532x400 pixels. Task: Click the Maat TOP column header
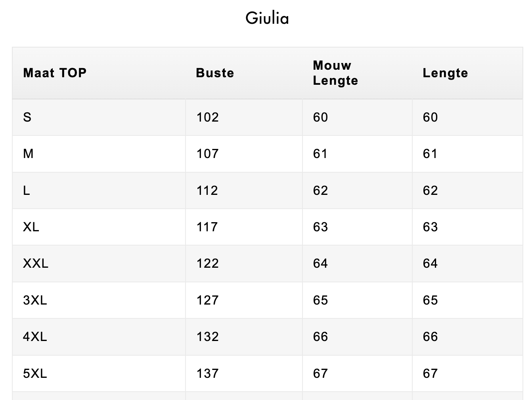[55, 73]
